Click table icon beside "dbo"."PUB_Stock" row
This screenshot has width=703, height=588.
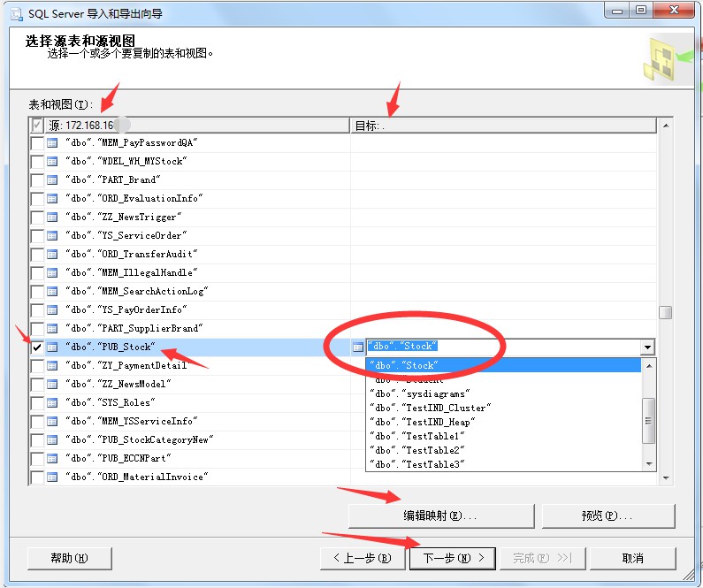pyautogui.click(x=52, y=347)
